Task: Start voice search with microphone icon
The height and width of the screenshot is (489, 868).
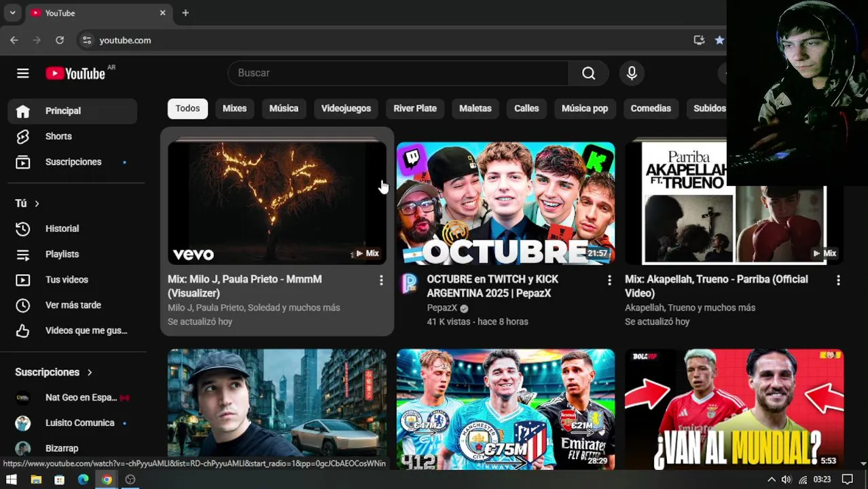Action: click(632, 73)
